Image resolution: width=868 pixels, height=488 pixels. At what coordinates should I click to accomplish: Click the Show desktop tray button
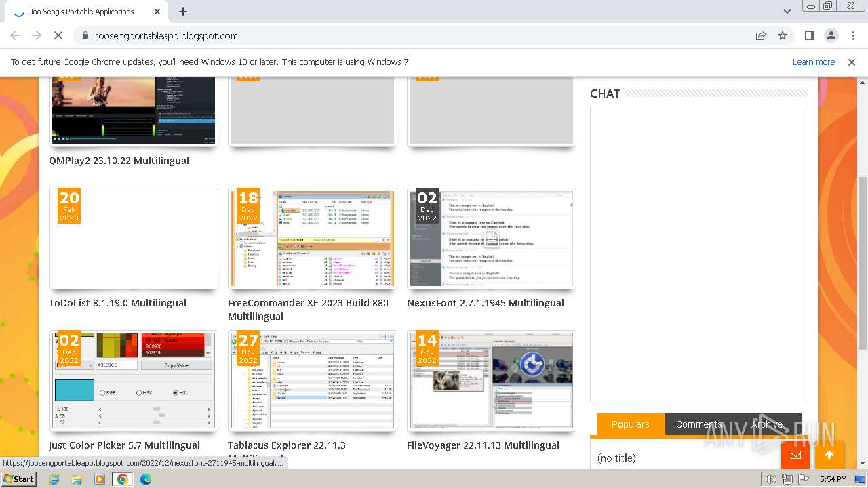click(x=860, y=479)
